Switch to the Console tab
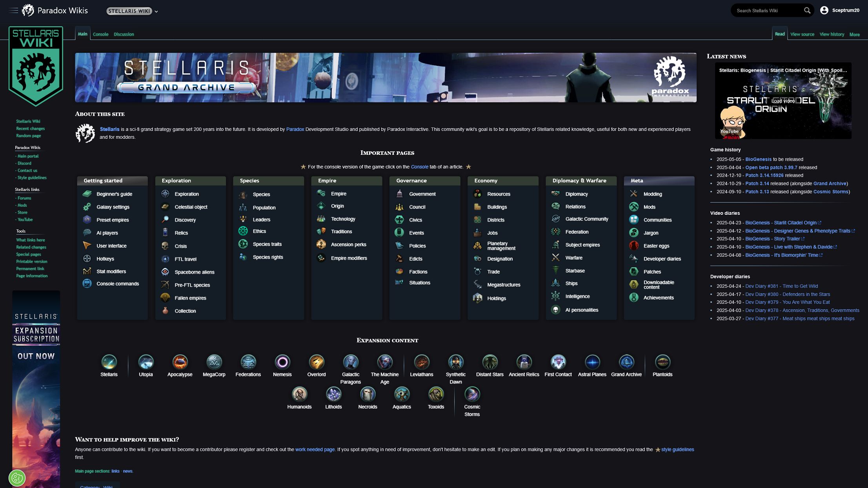 tap(100, 34)
